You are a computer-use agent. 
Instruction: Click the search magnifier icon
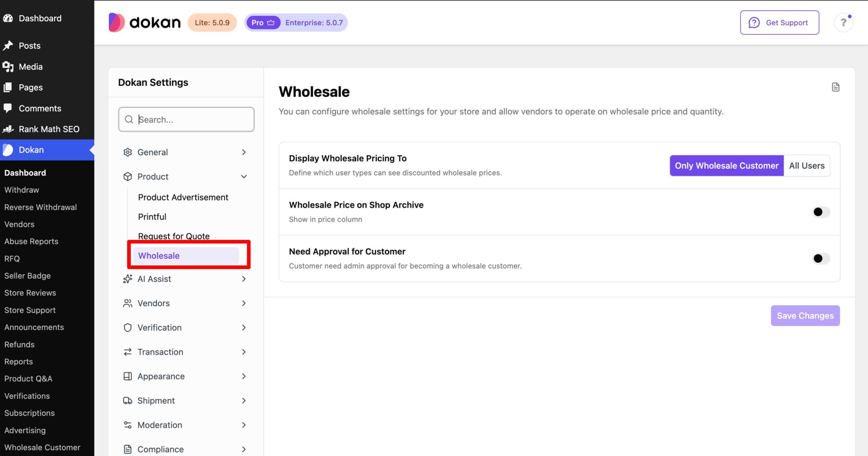pos(129,119)
